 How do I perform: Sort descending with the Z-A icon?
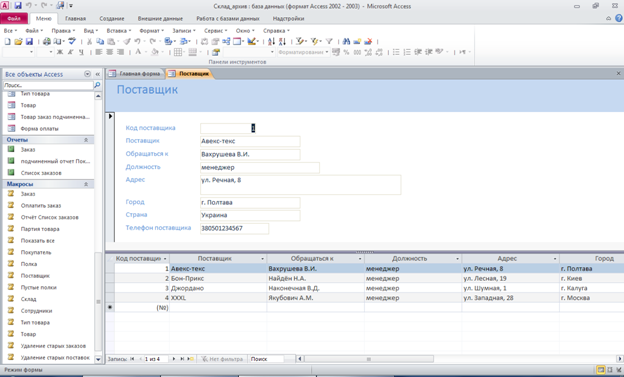tap(282, 41)
